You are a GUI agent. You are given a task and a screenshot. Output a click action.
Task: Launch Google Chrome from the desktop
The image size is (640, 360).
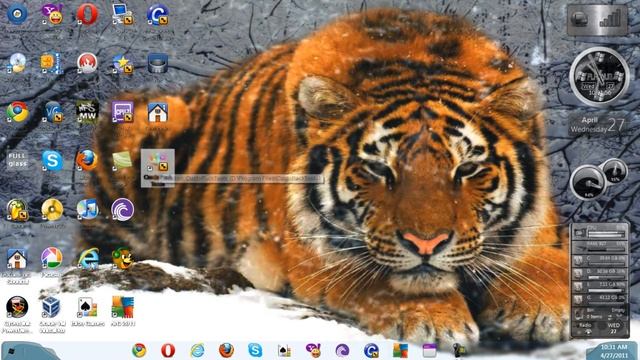(x=17, y=112)
